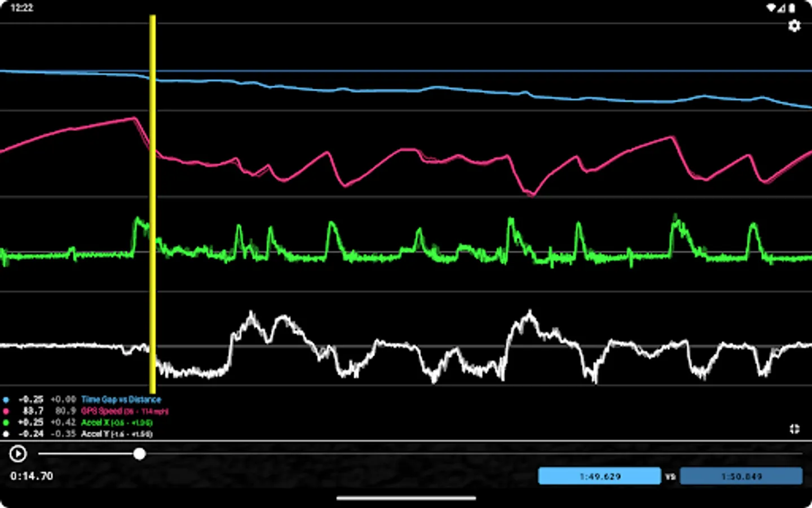Viewport: 812px width, 508px height.
Task: Open the settings gear
Action: (795, 26)
